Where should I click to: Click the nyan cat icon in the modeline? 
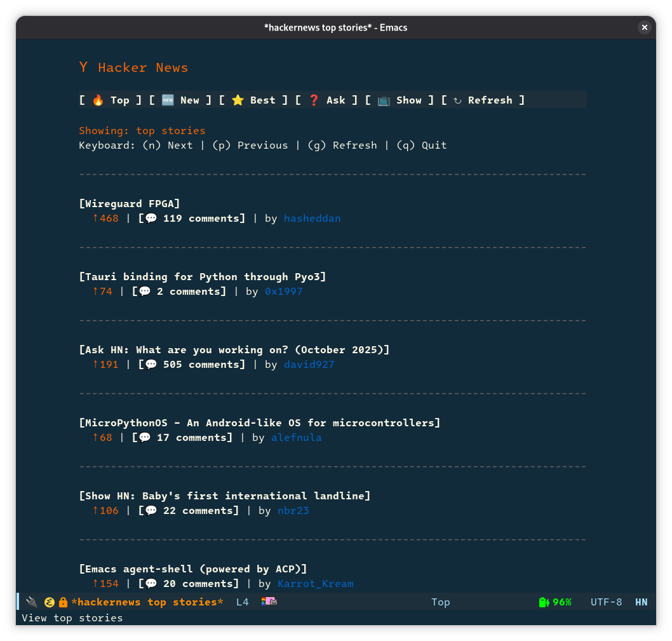coord(269,602)
